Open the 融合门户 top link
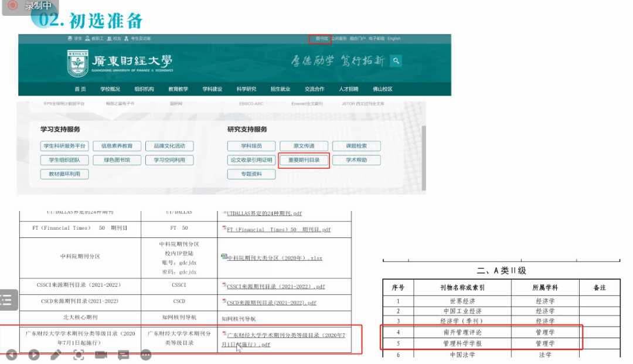Screen dimensions: 633x364 358,39
